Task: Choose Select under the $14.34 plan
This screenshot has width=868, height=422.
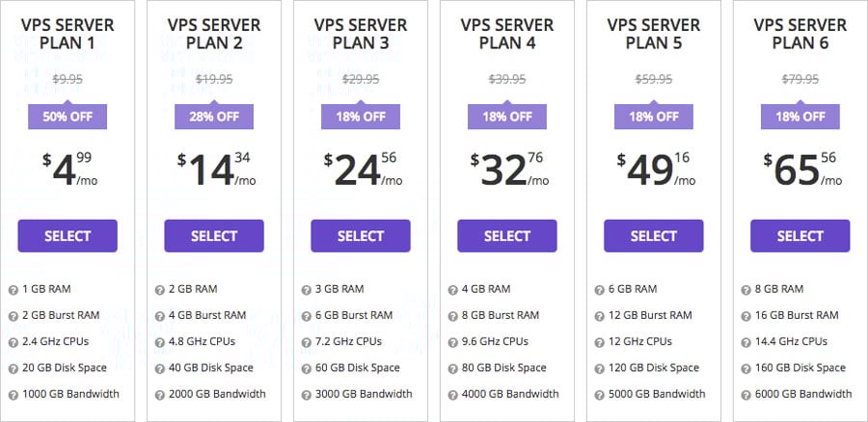Action: tap(214, 236)
